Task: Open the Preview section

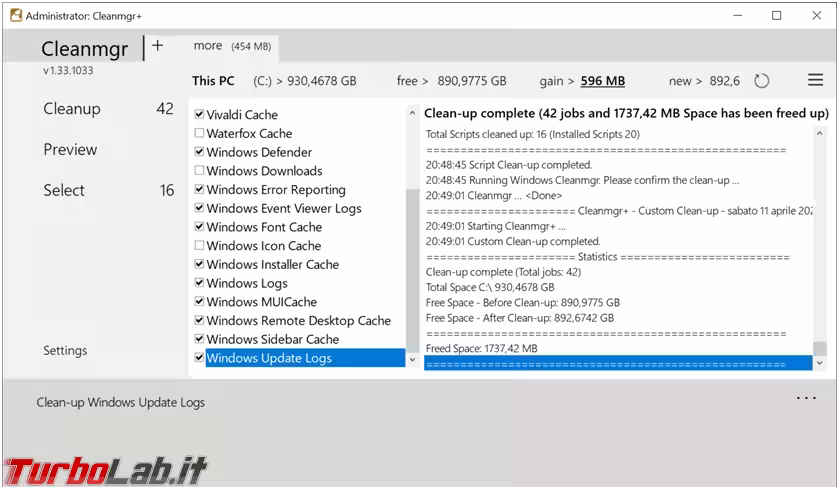Action: pos(70,150)
